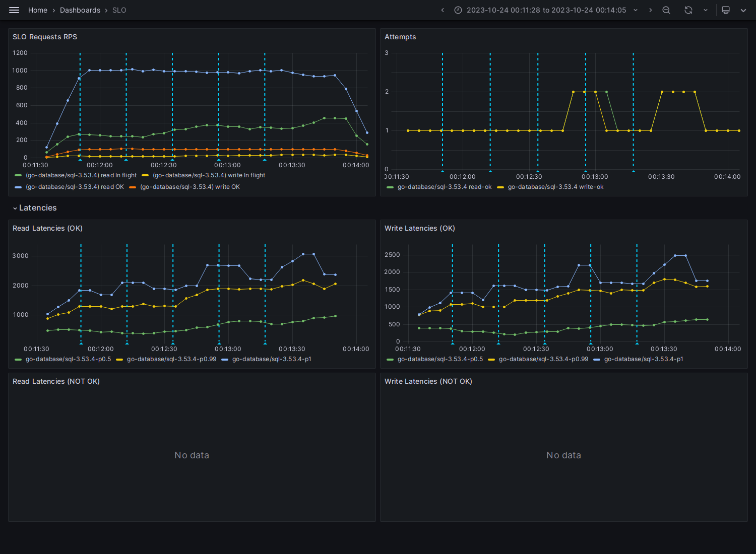
Task: Toggle p1 legend in Read Latencies (OK)
Action: (272, 359)
